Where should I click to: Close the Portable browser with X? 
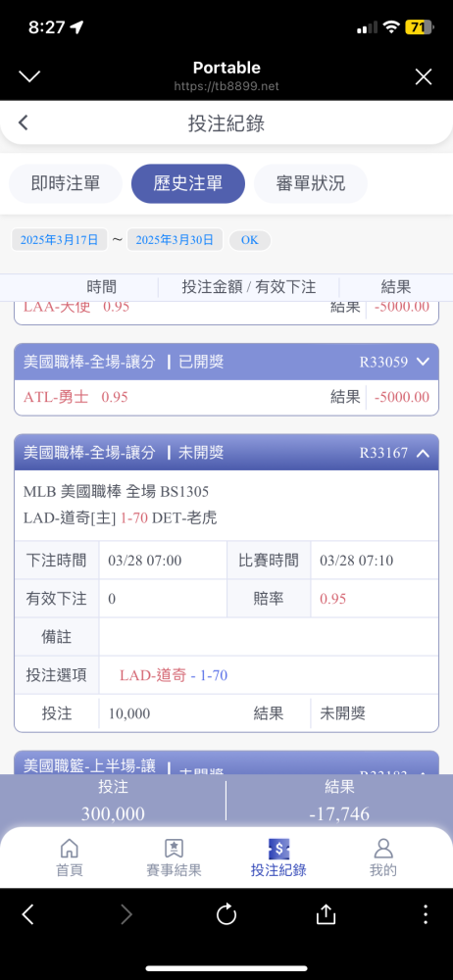(x=424, y=76)
